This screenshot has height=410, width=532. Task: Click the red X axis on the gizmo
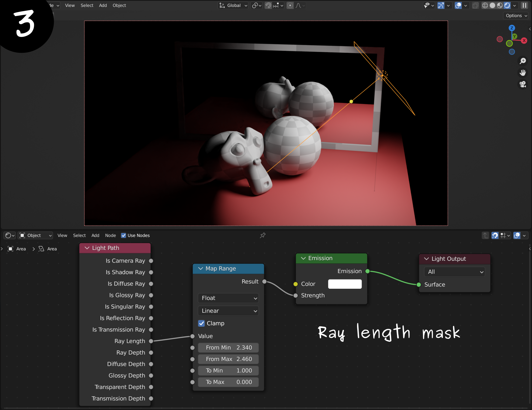pyautogui.click(x=524, y=40)
